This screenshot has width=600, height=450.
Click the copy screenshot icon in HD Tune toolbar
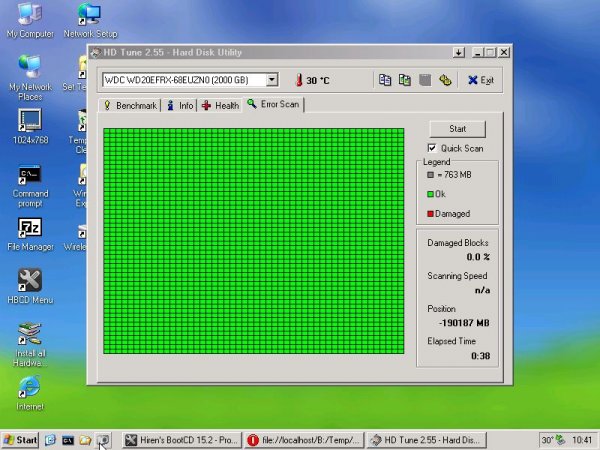[405, 80]
